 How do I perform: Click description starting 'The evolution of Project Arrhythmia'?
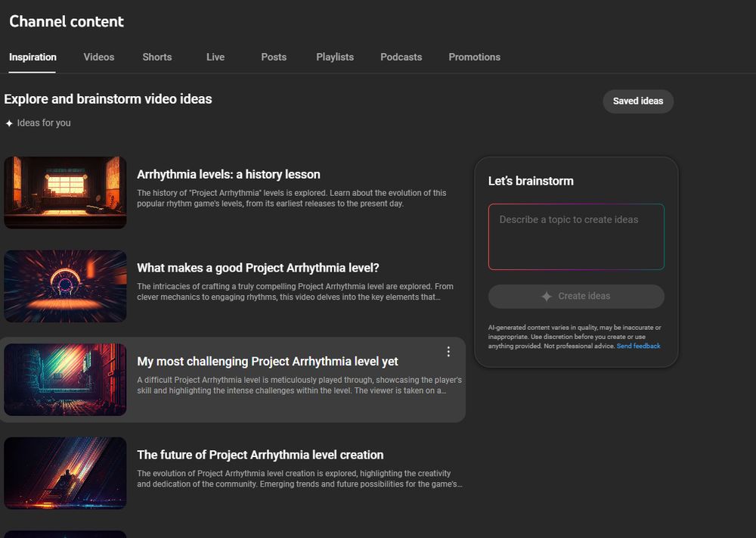(299, 479)
